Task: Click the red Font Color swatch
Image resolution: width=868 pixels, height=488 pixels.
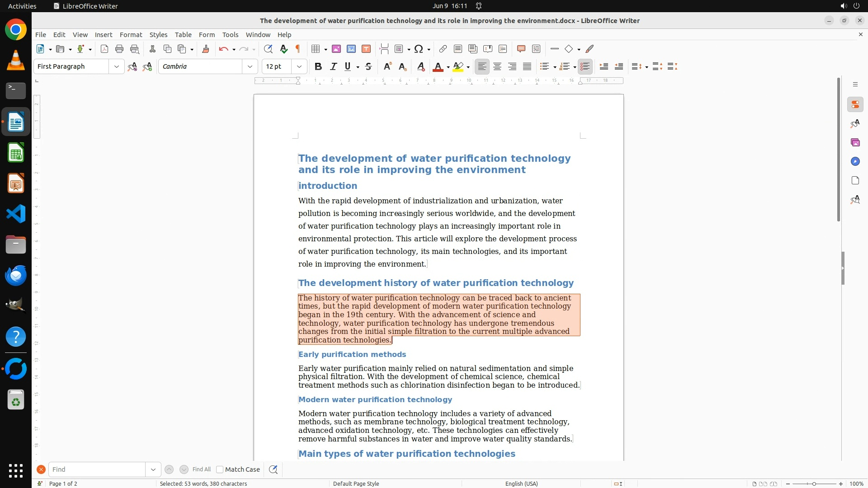Action: pos(438,66)
